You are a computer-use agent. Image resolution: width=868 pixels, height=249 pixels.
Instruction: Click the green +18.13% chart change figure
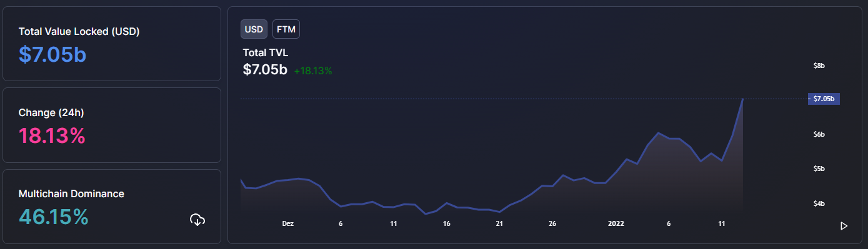[x=313, y=71]
